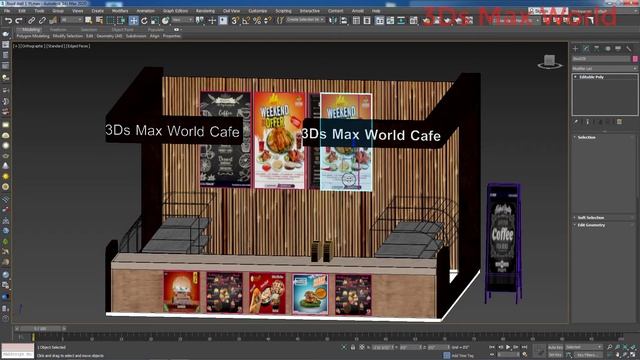
Task: Click the Undo arrow in the main toolbar
Action: (8, 20)
